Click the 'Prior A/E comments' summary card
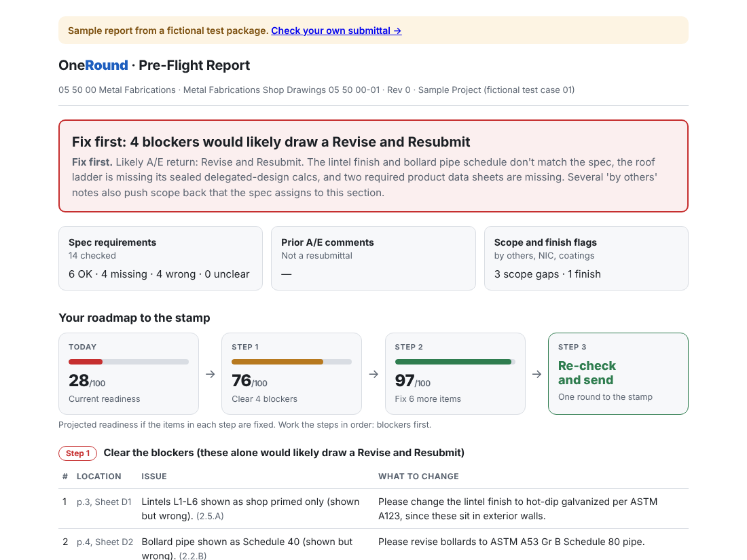This screenshot has width=747, height=560. pyautogui.click(x=373, y=258)
